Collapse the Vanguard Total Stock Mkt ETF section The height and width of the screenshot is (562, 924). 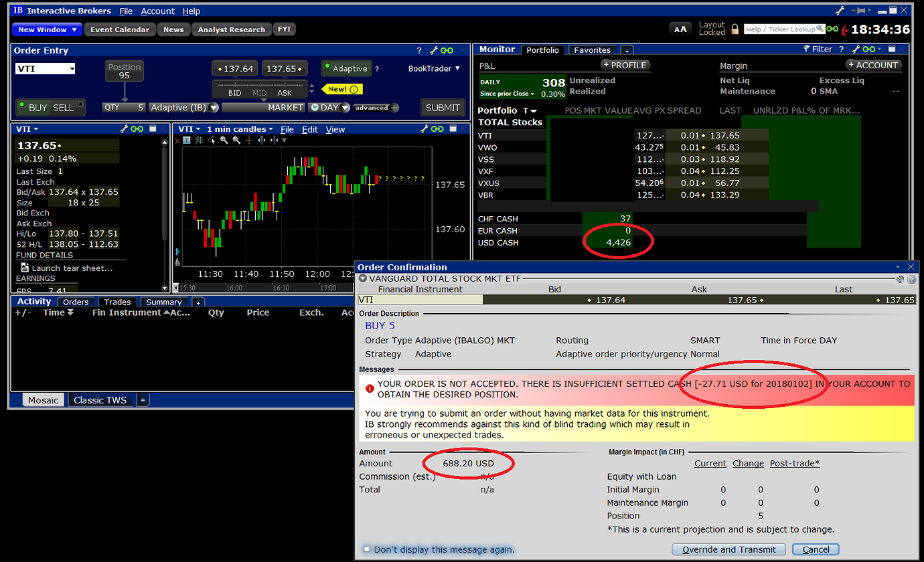coord(363,278)
